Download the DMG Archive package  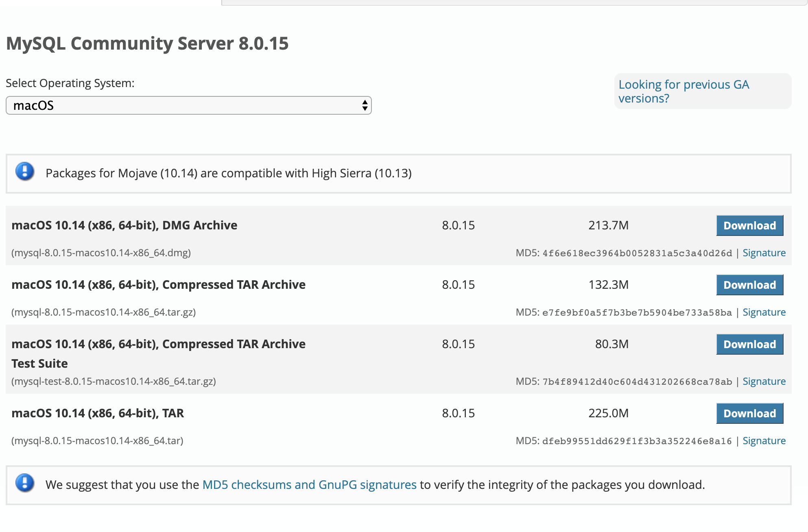pyautogui.click(x=749, y=226)
